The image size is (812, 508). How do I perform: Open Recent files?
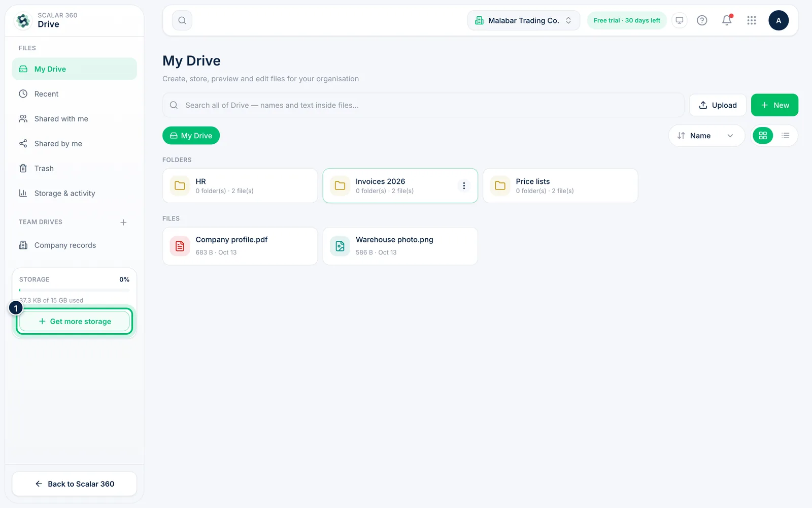75,94
